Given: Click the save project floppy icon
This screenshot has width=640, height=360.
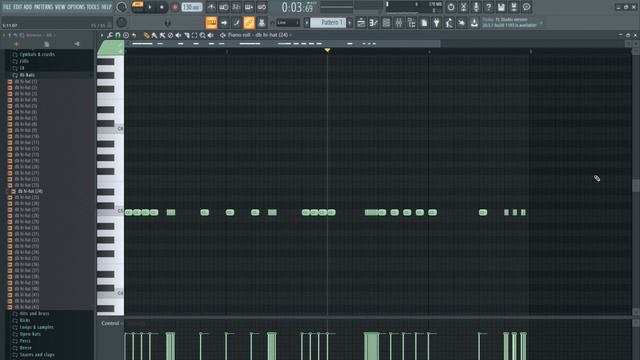Looking at the screenshot, I should point(501,7).
